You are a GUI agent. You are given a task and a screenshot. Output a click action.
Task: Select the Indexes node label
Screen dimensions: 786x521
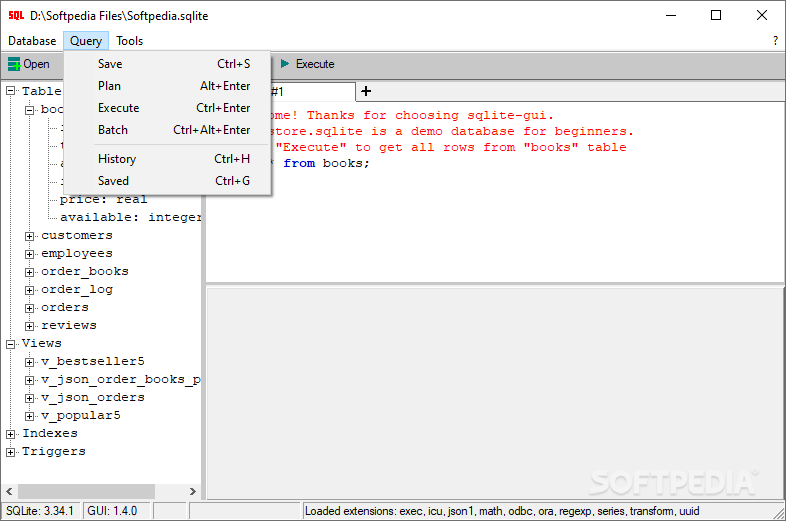click(50, 433)
